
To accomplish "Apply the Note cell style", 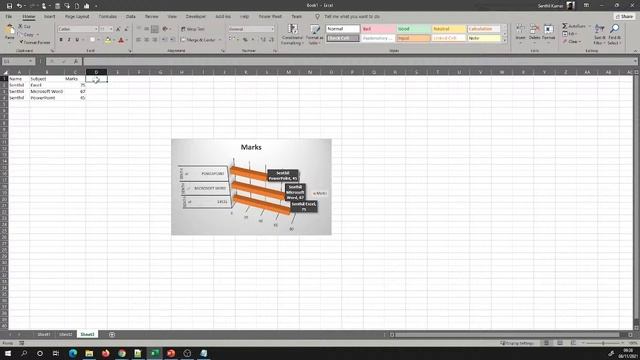I will point(484,38).
